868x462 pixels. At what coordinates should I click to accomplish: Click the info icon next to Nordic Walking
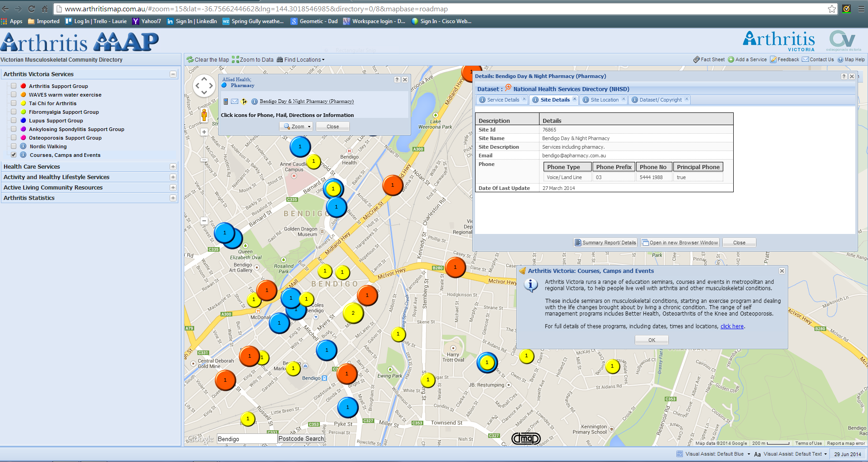point(23,146)
